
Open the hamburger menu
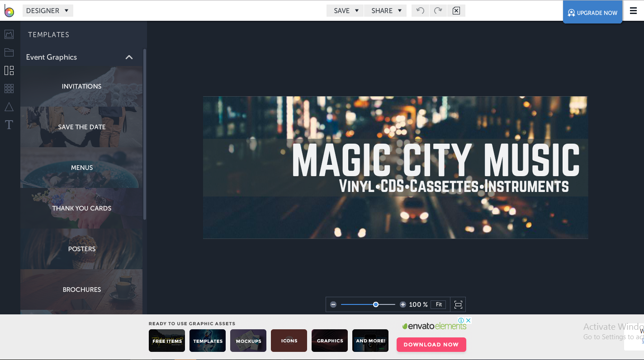pyautogui.click(x=633, y=11)
